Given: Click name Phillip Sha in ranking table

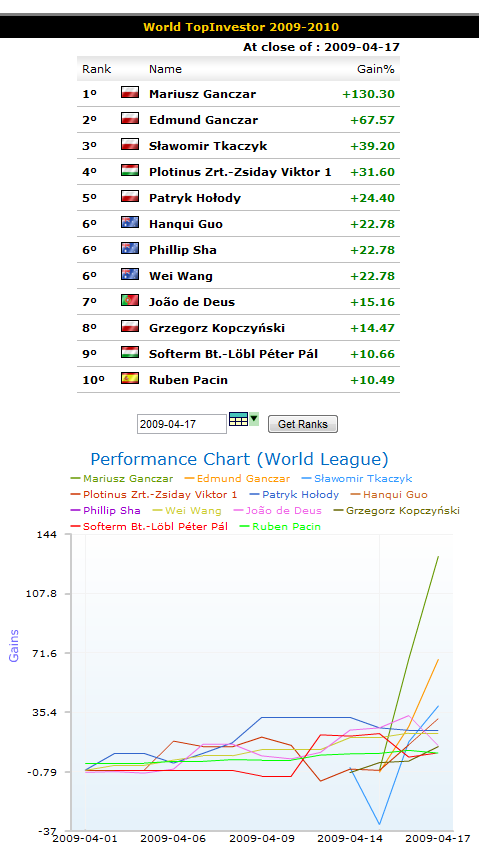Looking at the screenshot, I should click(x=183, y=250).
